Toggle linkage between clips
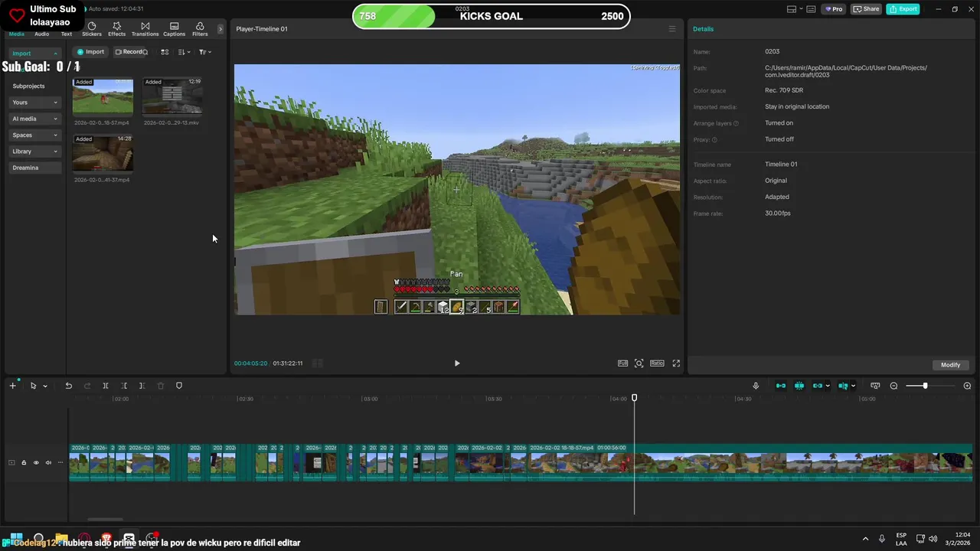This screenshot has width=980, height=551. pyautogui.click(x=817, y=386)
